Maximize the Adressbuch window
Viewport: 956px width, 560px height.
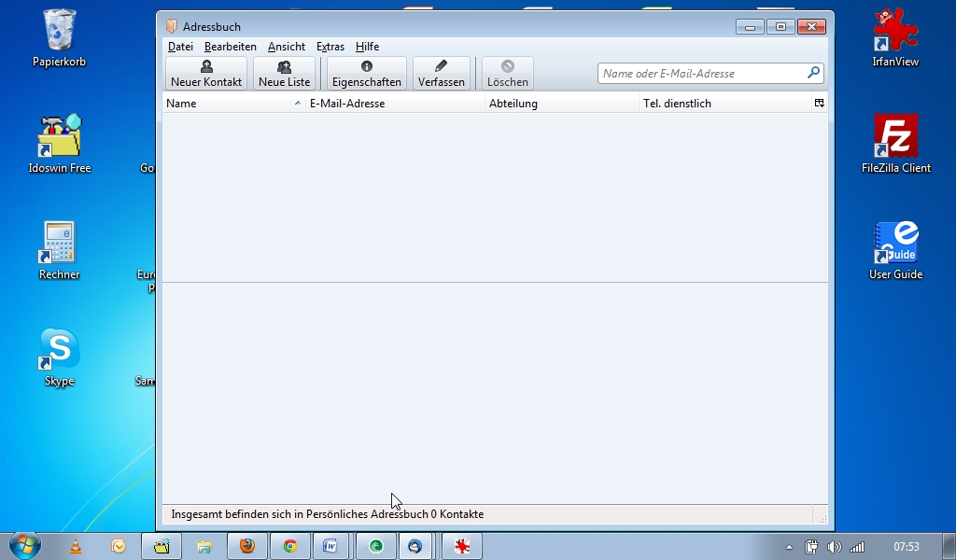780,27
